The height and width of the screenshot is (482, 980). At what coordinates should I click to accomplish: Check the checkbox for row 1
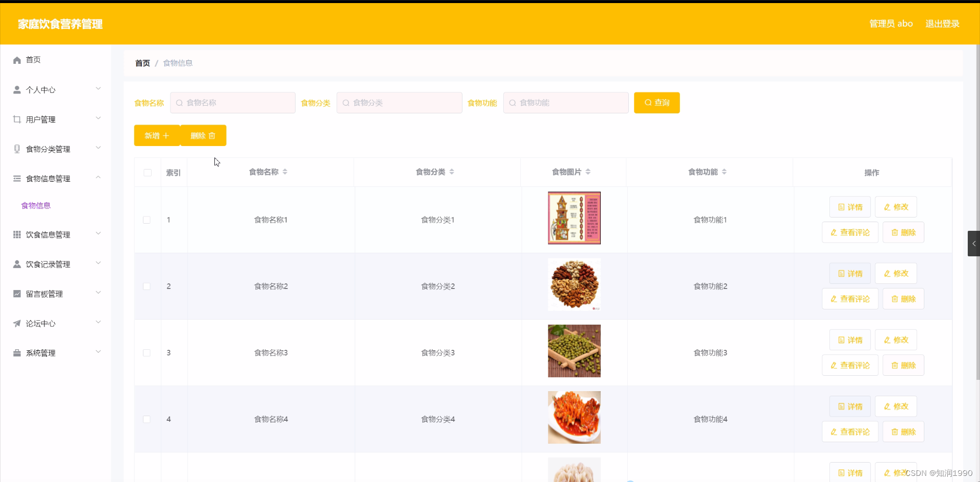(x=146, y=220)
